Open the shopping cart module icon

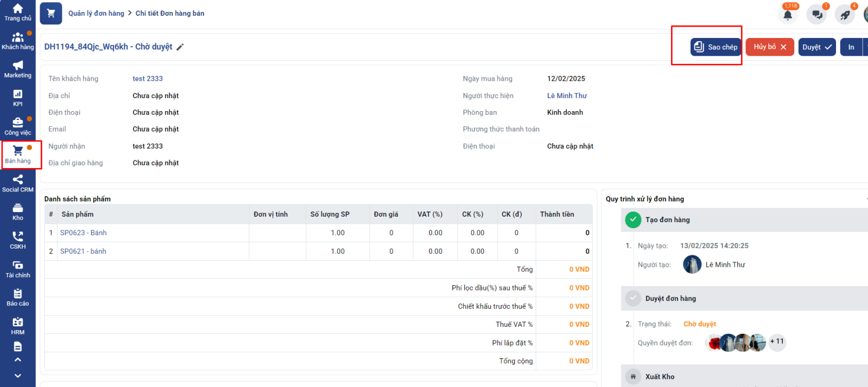point(51,14)
